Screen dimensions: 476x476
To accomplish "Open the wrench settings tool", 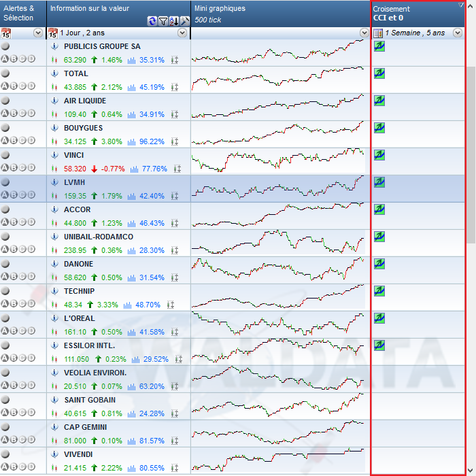I will click(184, 21).
